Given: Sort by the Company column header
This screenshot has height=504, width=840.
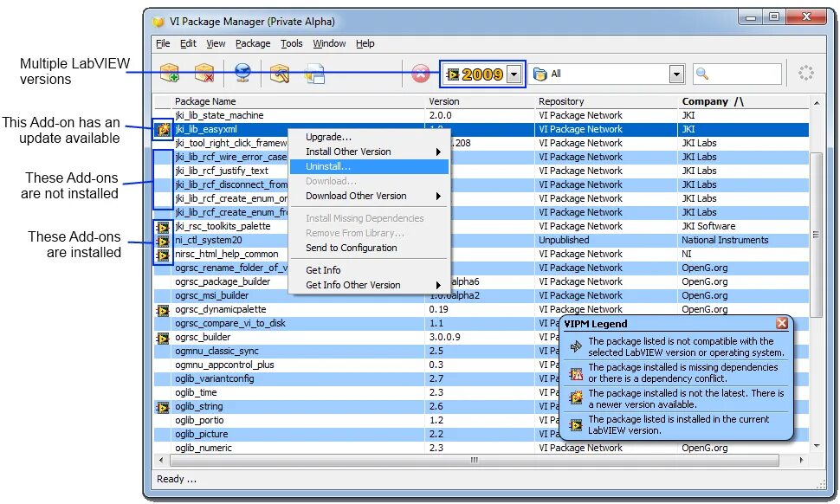Looking at the screenshot, I should pos(744,101).
